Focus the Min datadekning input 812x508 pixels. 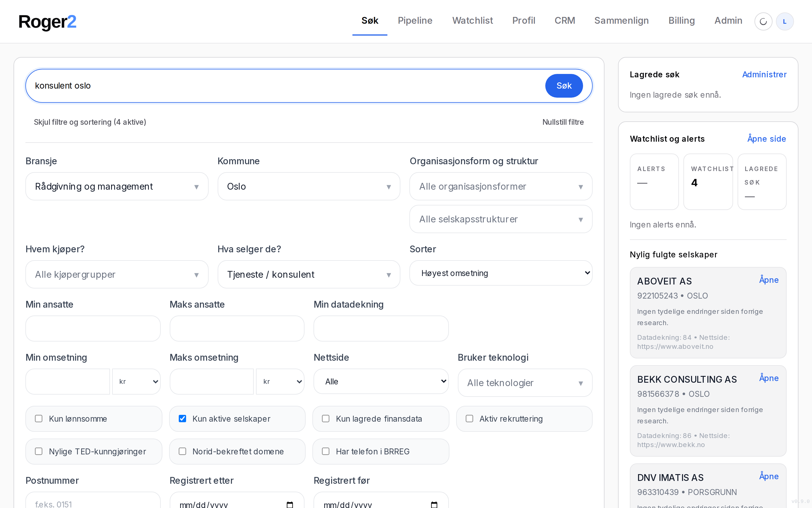[x=381, y=328]
